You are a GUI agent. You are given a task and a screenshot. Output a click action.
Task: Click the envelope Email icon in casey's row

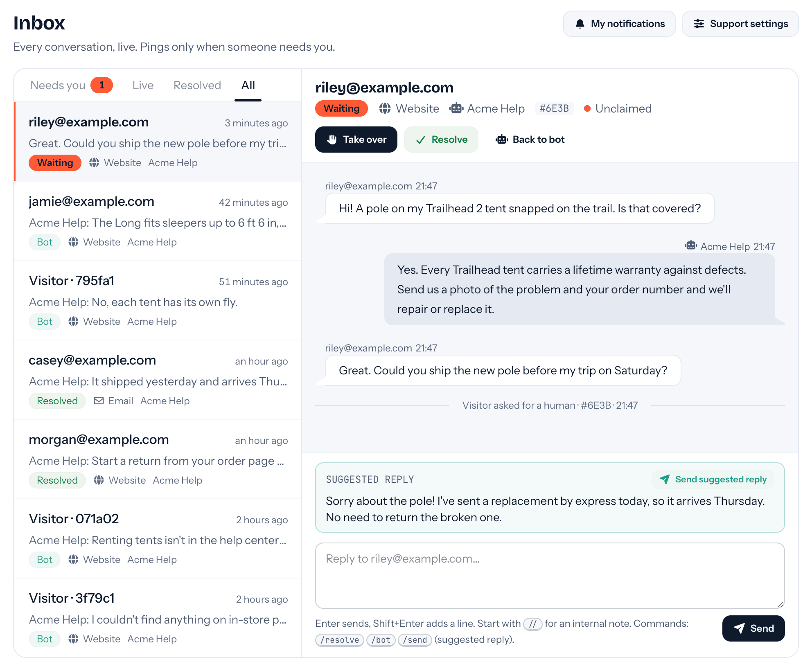(x=99, y=401)
